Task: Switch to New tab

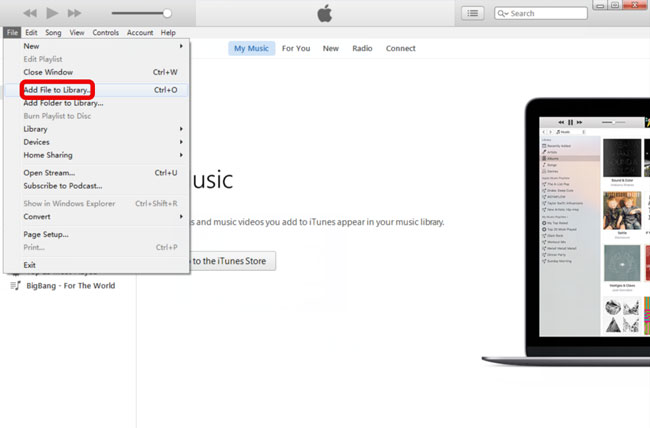Action: coord(330,49)
